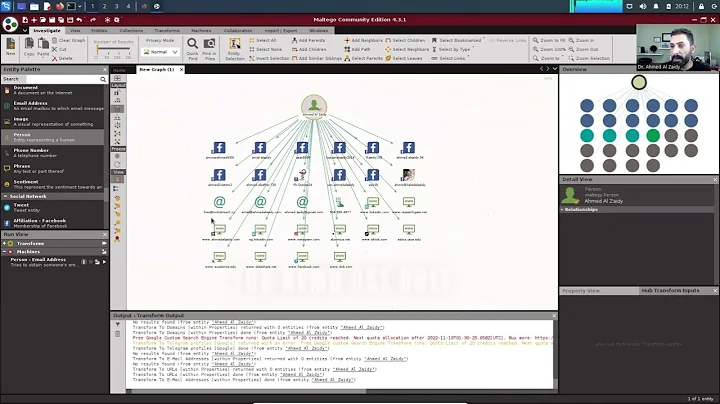The width and height of the screenshot is (720, 404).
Task: Click Add Children
Action: [309, 49]
